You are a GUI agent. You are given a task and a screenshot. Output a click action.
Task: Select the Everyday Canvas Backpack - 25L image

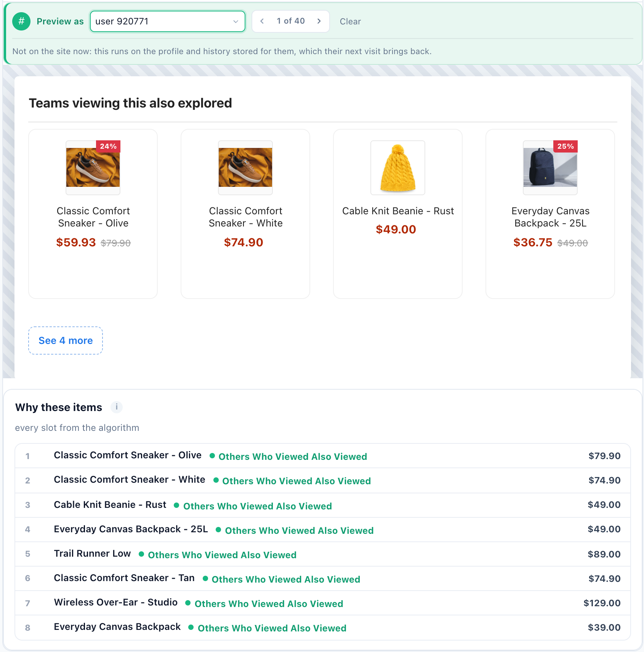tap(550, 168)
